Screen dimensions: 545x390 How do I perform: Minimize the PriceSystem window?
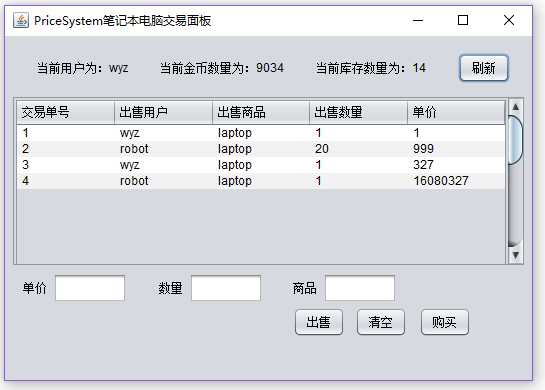(418, 20)
